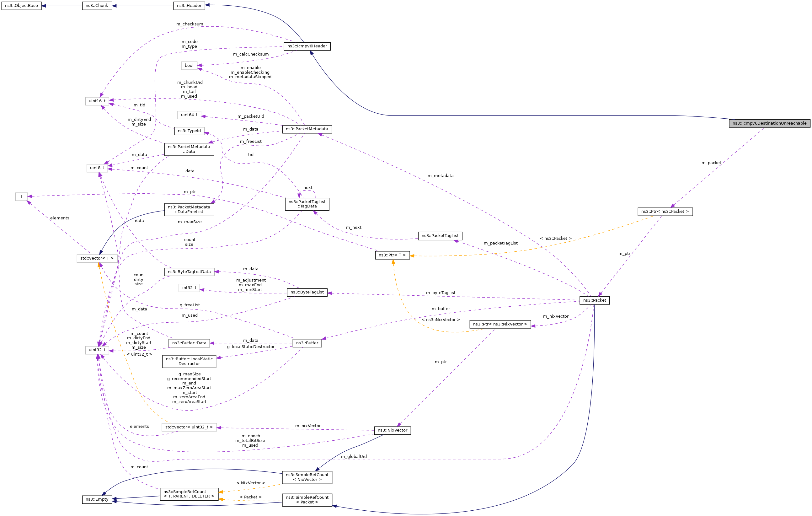Open ns3::PacketTagList::TagData node
Image resolution: width=812 pixels, height=516 pixels.
[x=307, y=204]
